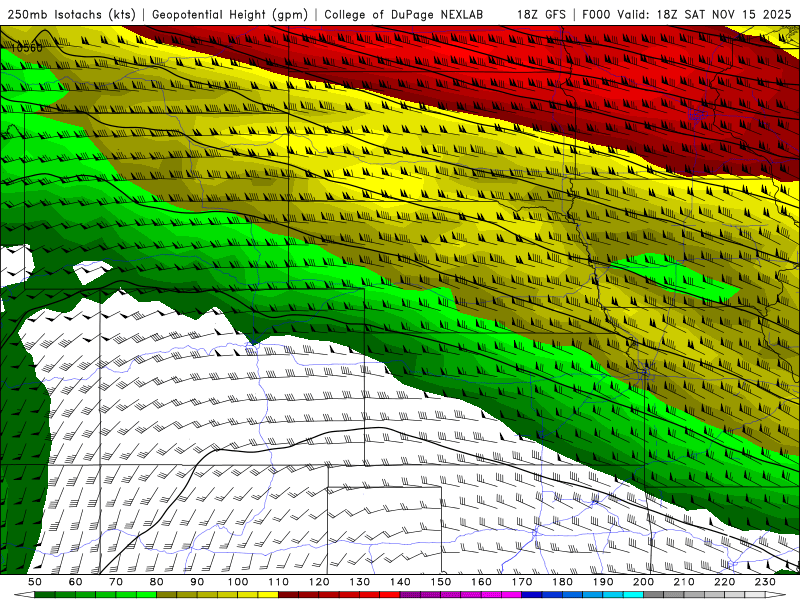Click the 10560 height contour label
This screenshot has height=600, width=800.
click(x=27, y=48)
